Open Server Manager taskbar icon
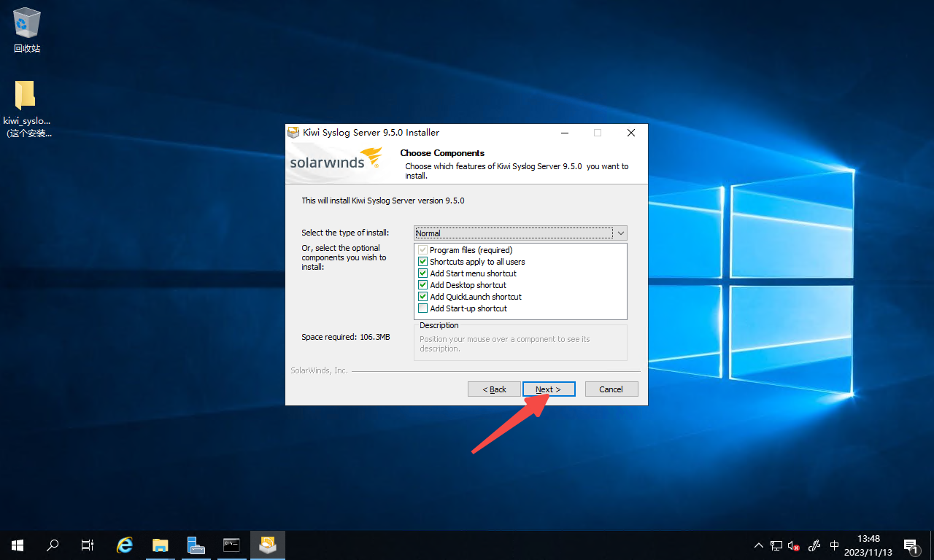The height and width of the screenshot is (560, 934). coord(196,545)
